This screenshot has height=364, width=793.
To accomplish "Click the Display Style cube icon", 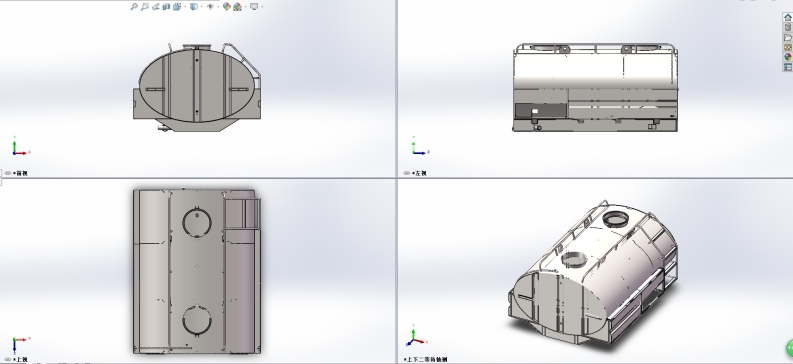I will (194, 7).
